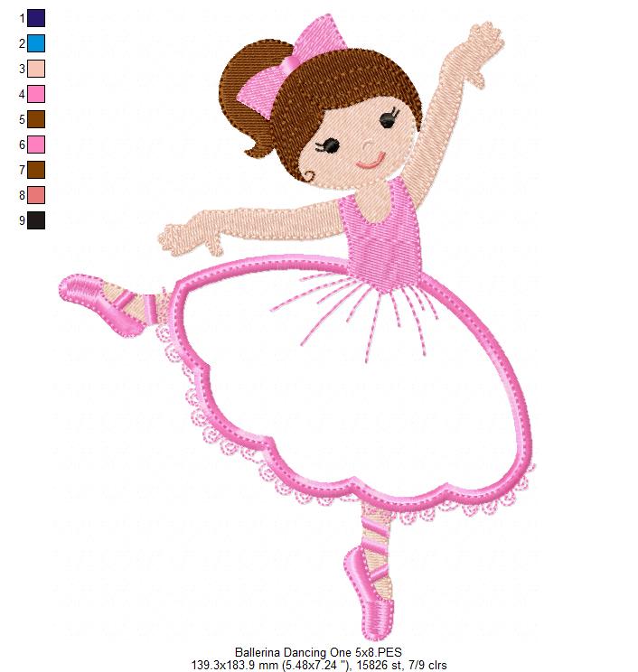Pick the brown swatch numbered 7
This screenshot has height=672, width=638.
click(x=35, y=169)
